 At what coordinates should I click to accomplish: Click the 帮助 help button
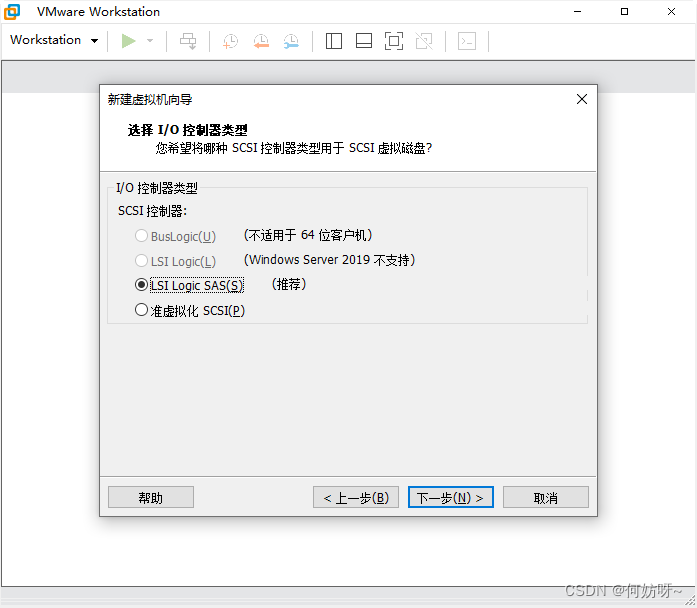(x=151, y=497)
